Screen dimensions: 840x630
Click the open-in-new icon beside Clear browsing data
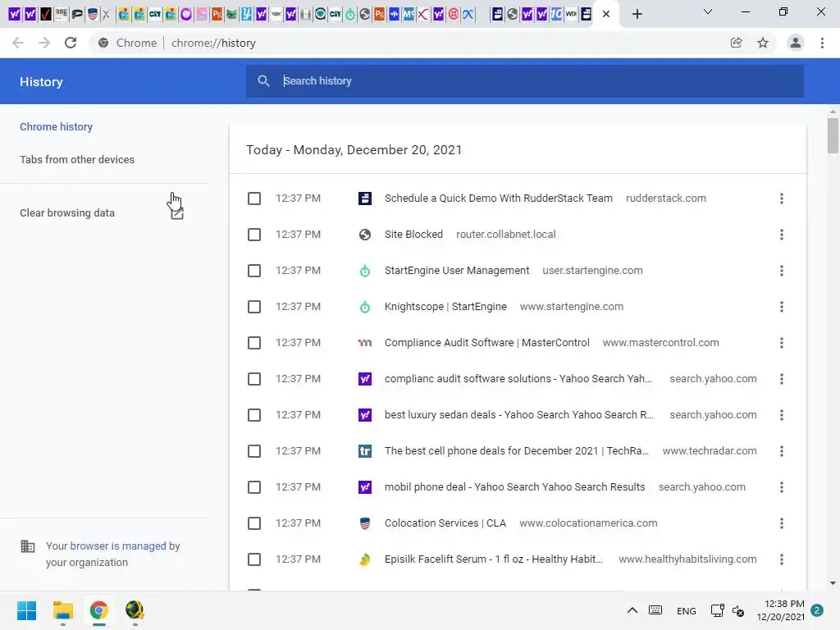coord(177,213)
